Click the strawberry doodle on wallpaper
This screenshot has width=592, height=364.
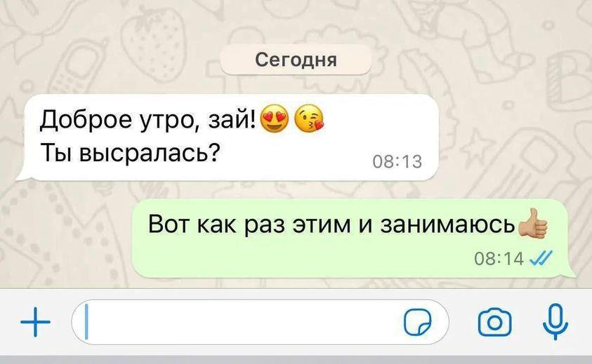153,41
